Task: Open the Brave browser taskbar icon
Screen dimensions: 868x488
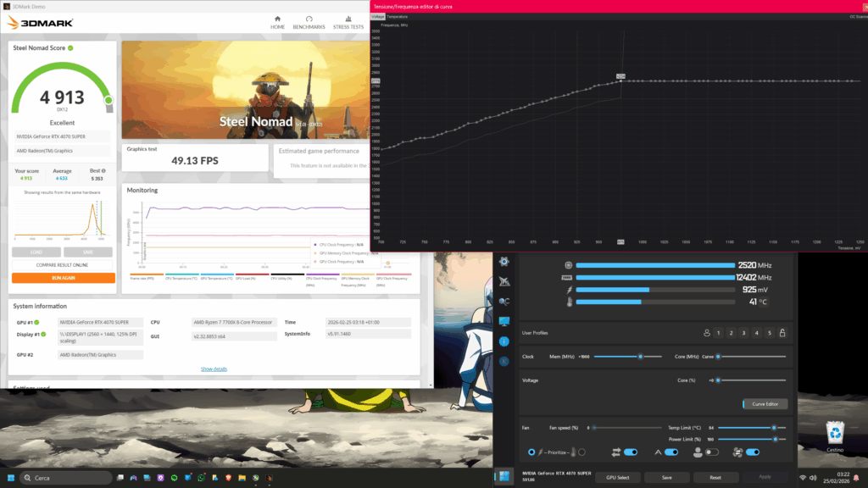Action: (x=228, y=478)
